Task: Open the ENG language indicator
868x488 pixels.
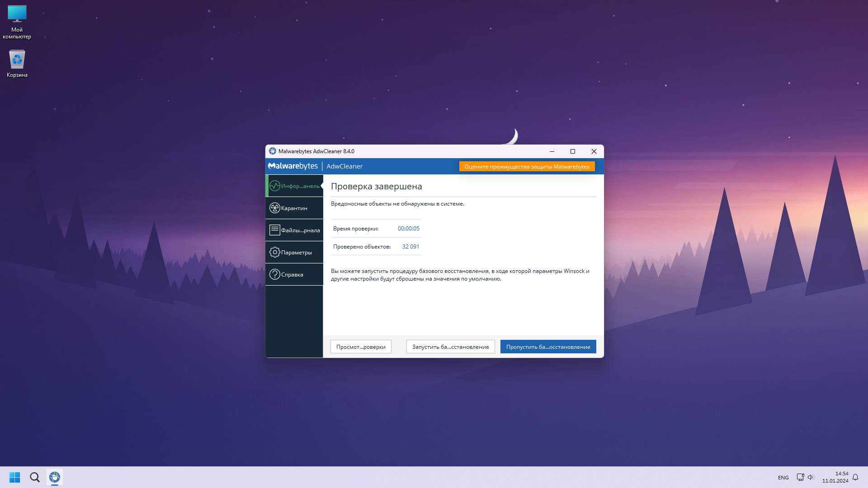Action: (783, 478)
